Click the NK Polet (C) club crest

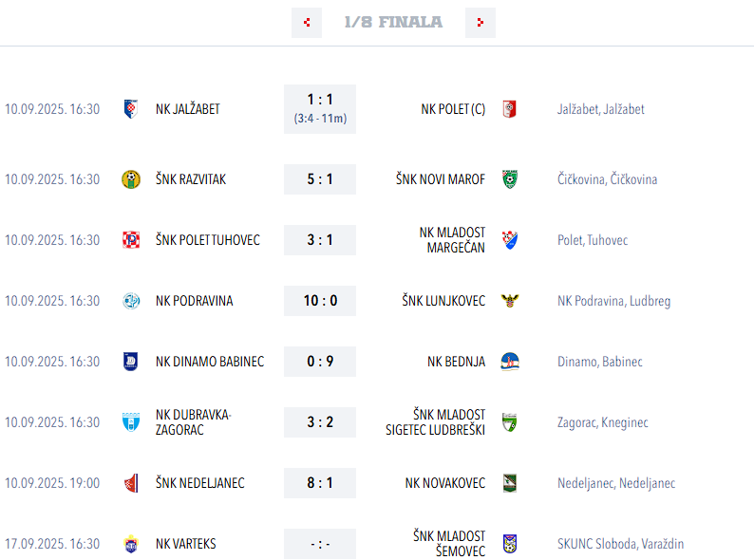click(x=510, y=109)
